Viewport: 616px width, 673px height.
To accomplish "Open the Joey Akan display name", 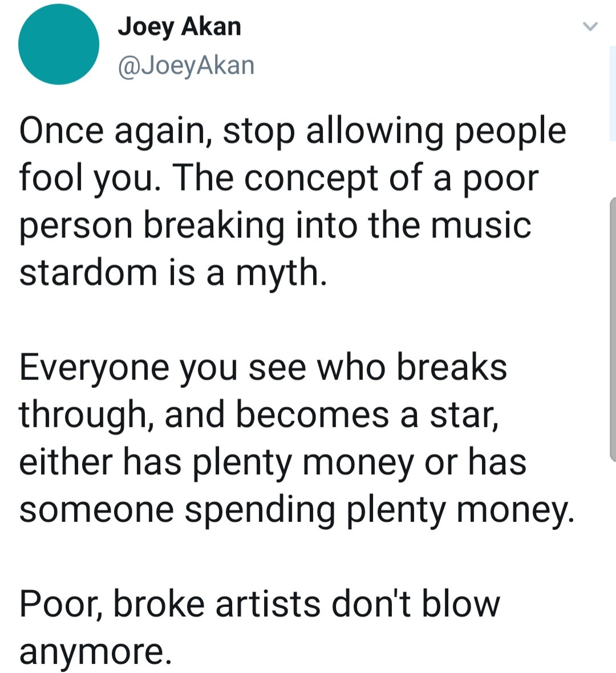I will click(179, 27).
